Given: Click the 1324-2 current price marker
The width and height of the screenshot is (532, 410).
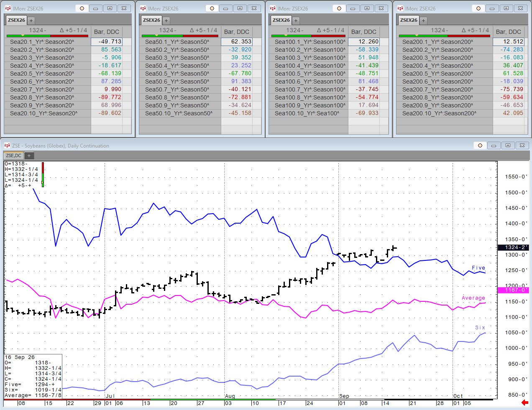Looking at the screenshot, I should tap(513, 247).
